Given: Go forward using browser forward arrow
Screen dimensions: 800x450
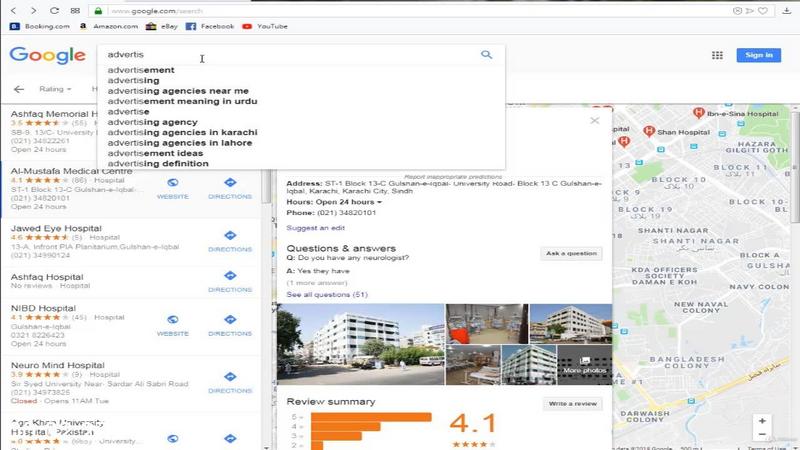Looking at the screenshot, I should 33,11.
